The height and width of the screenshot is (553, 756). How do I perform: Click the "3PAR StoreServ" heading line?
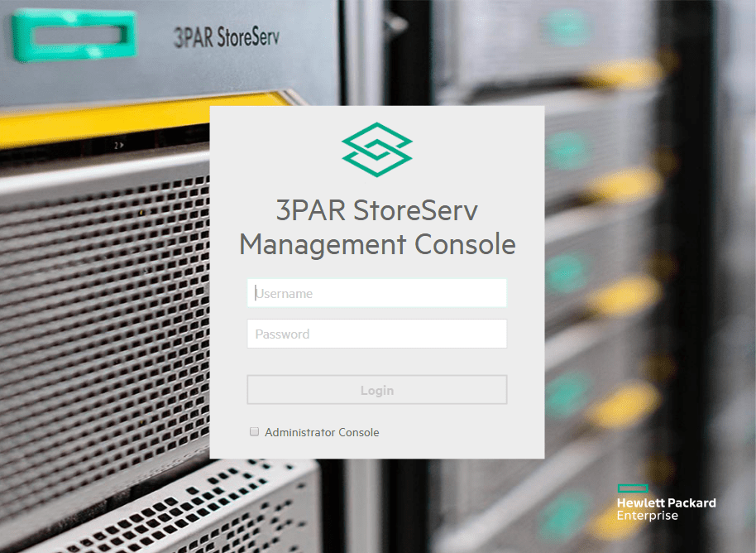point(377,210)
